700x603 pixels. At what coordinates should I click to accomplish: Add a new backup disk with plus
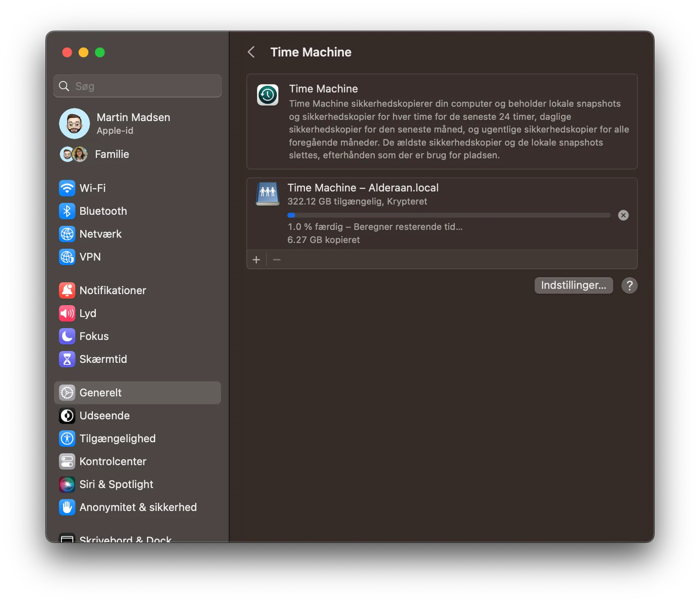(x=257, y=259)
